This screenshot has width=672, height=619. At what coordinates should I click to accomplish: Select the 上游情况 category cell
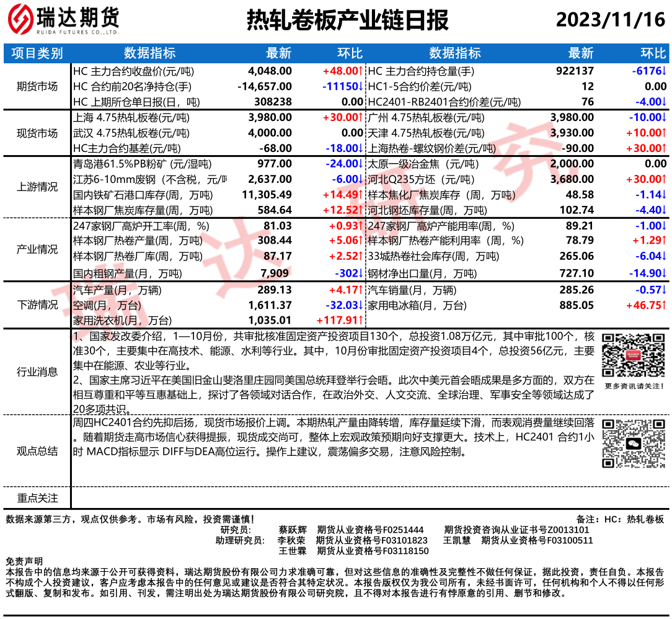tap(37, 187)
